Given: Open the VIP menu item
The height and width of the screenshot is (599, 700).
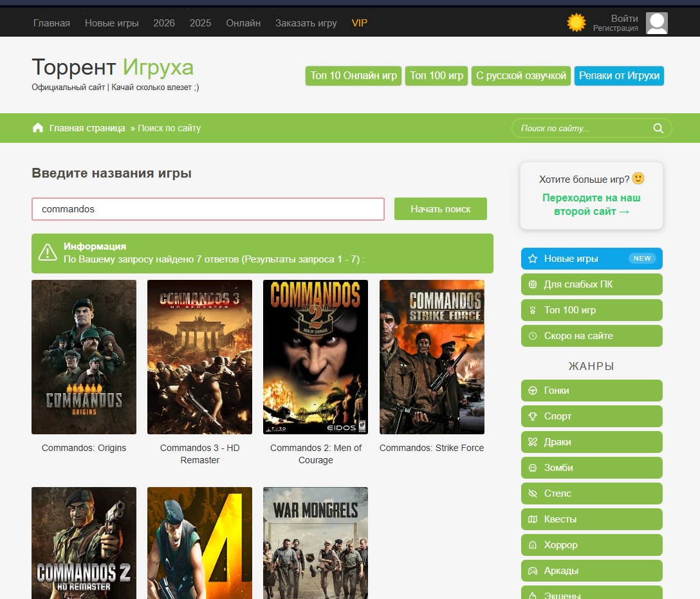Looking at the screenshot, I should 360,23.
